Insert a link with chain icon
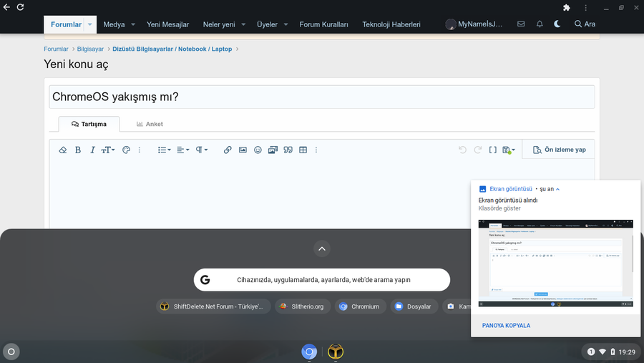The image size is (644, 363). pyautogui.click(x=227, y=150)
